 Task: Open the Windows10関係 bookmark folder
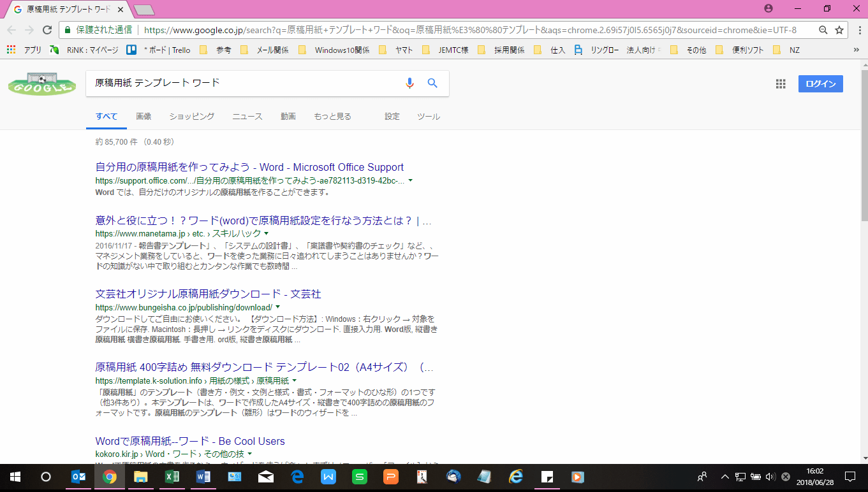[334, 50]
